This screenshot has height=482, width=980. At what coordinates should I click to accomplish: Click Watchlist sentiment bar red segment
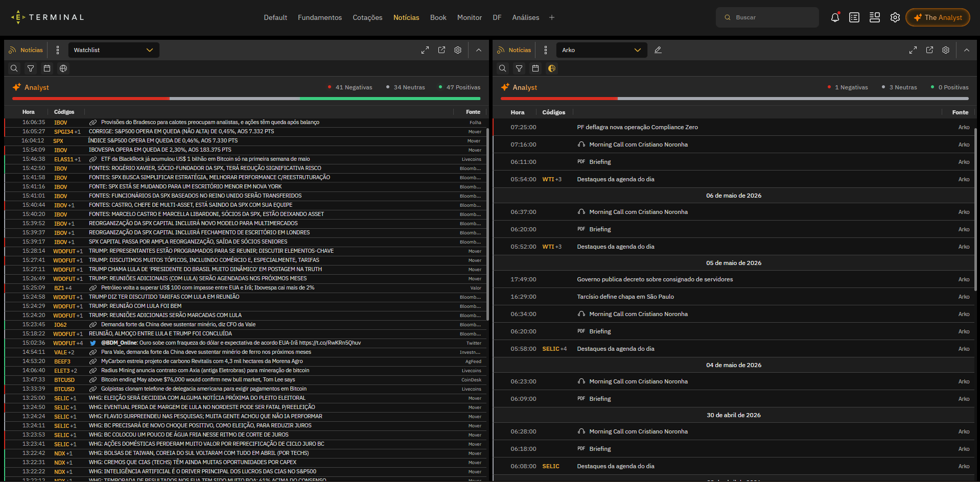(x=91, y=99)
